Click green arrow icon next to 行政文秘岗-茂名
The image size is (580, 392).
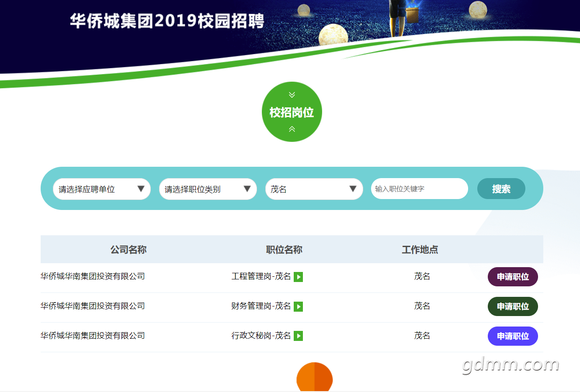298,336
